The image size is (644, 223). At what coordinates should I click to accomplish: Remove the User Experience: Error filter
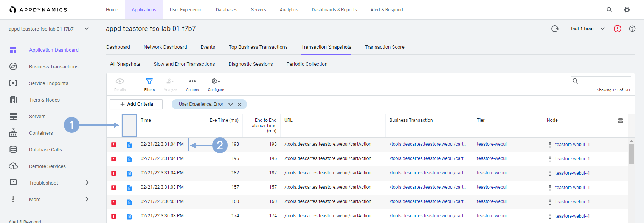pyautogui.click(x=239, y=105)
